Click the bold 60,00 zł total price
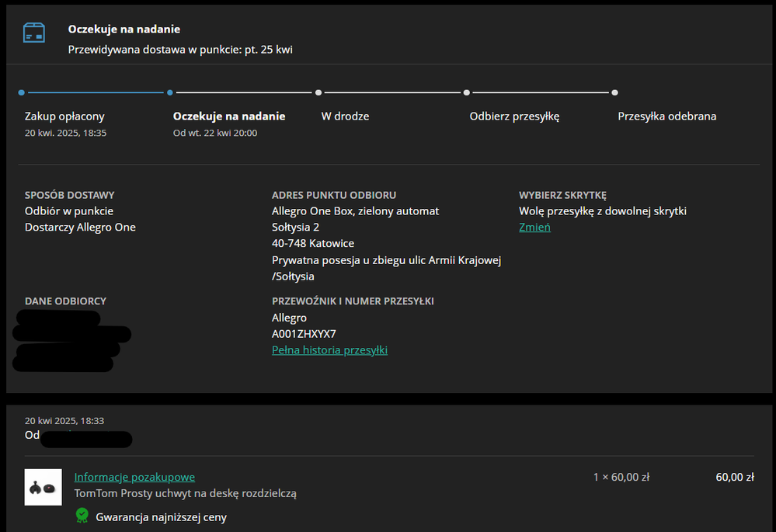This screenshot has width=776, height=532. pos(734,478)
